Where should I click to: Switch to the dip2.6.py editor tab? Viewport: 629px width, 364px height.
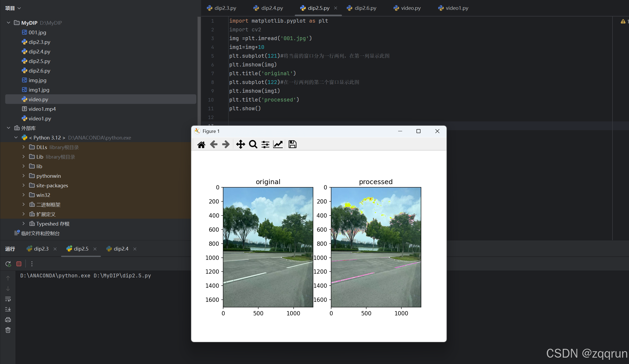(365, 8)
